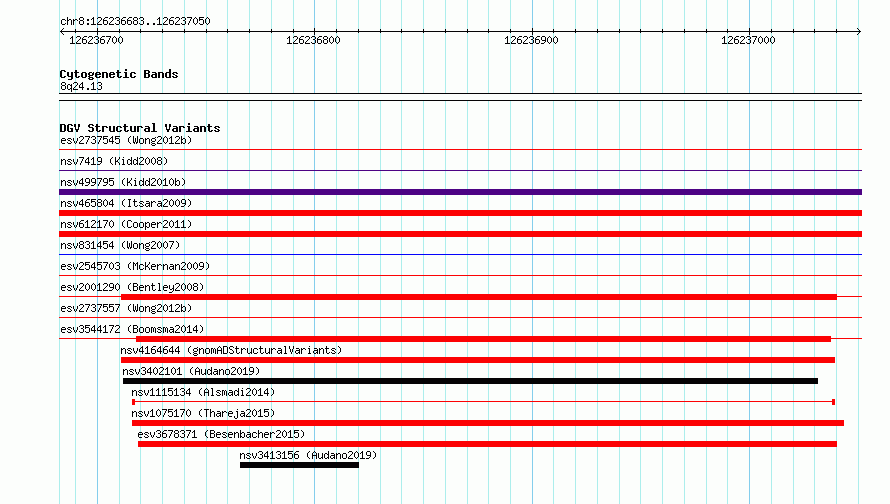Click the nsv3402101 (Audano2019) black bar
The height and width of the screenshot is (504, 890).
click(471, 381)
